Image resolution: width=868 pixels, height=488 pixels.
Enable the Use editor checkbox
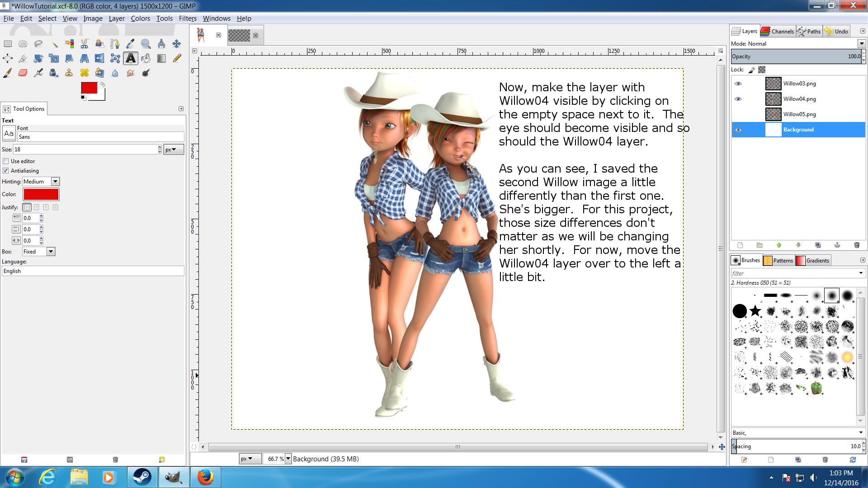(x=6, y=161)
